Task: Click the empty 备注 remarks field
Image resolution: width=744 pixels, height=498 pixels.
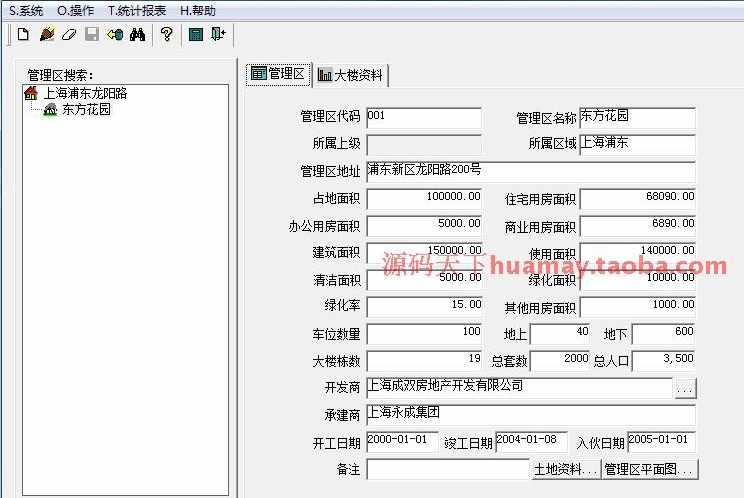Action: pyautogui.click(x=448, y=469)
